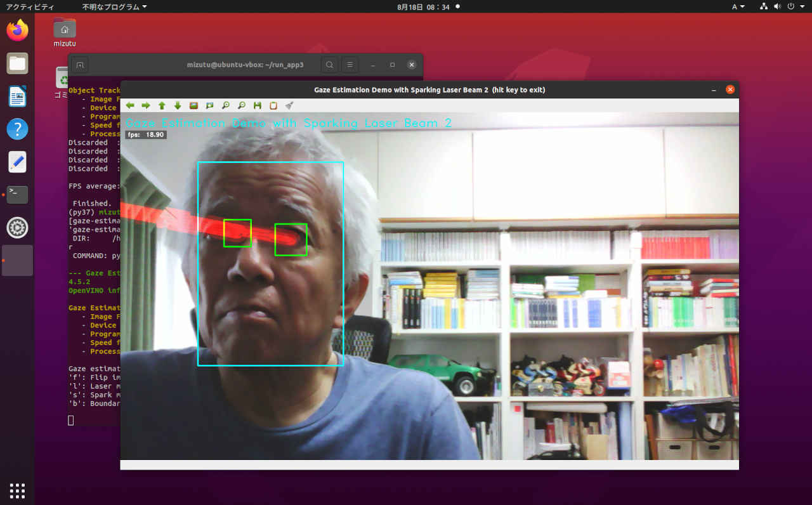The image size is (812, 505).
Task: Fit the image to the window
Action: pos(209,106)
